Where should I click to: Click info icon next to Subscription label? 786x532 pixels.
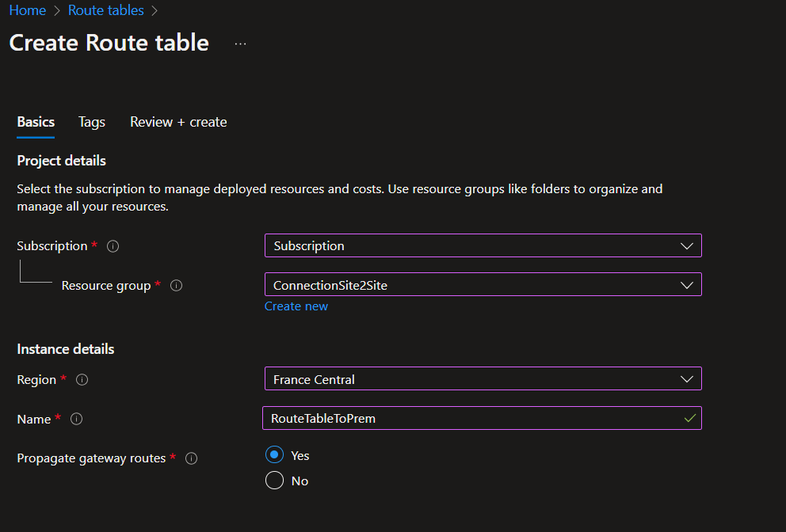(x=113, y=246)
